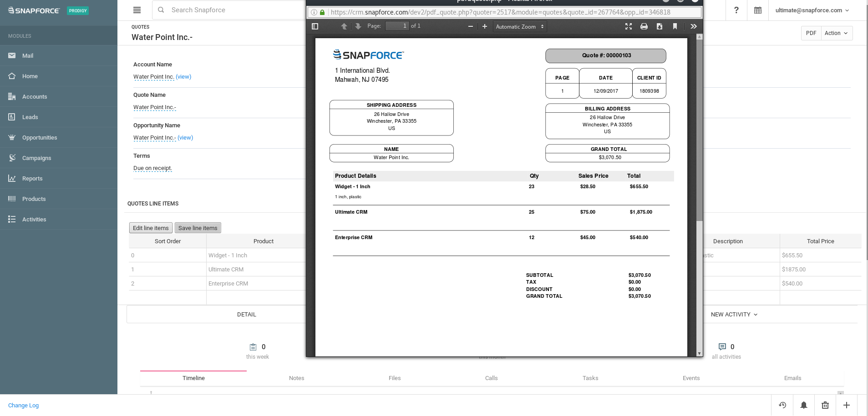Click the site info icon in address bar

pos(314,12)
